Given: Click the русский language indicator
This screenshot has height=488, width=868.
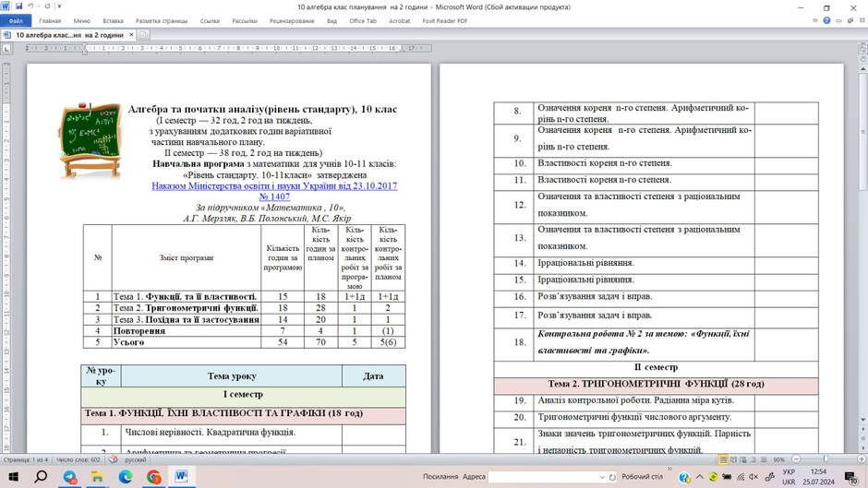Looking at the screenshot, I should coord(135,459).
